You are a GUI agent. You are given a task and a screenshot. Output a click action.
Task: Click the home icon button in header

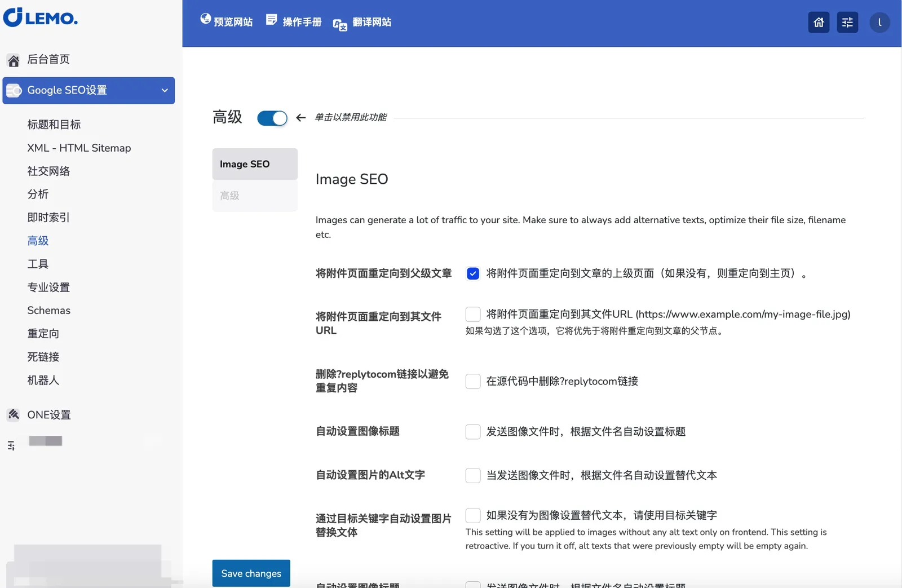click(x=819, y=23)
